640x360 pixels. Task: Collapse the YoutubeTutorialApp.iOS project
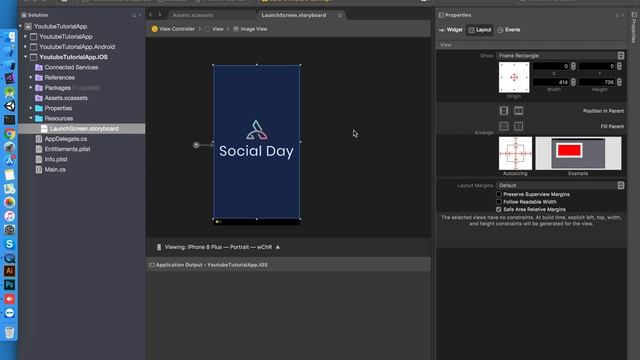point(25,57)
